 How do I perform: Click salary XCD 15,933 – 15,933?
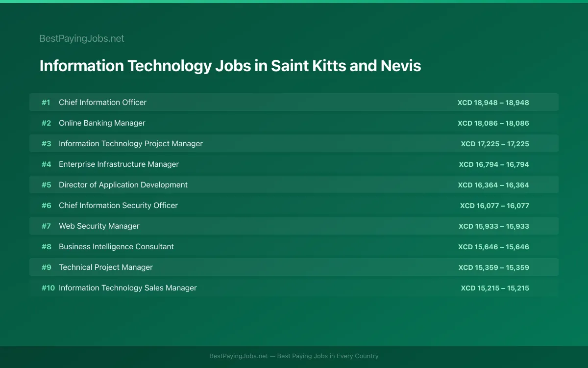[494, 226]
